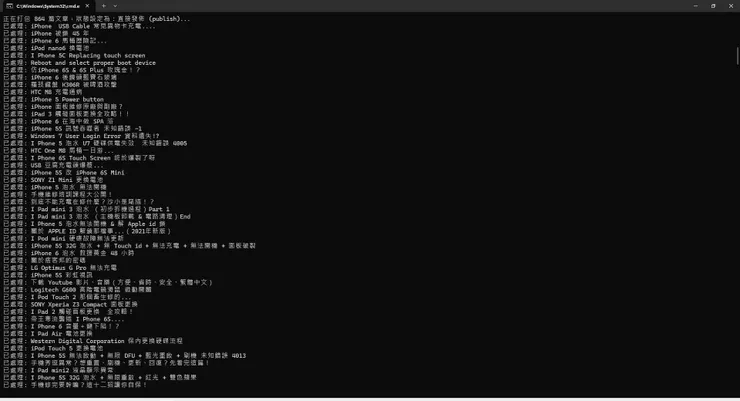740x401 pixels.
Task: Click the 'I Pad 2' line
Action: (68, 312)
